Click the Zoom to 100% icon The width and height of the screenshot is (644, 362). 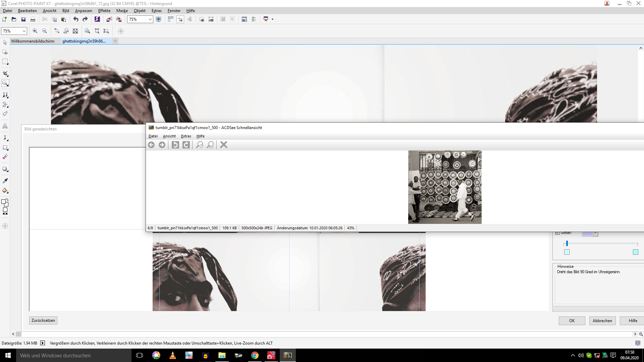(x=66, y=31)
